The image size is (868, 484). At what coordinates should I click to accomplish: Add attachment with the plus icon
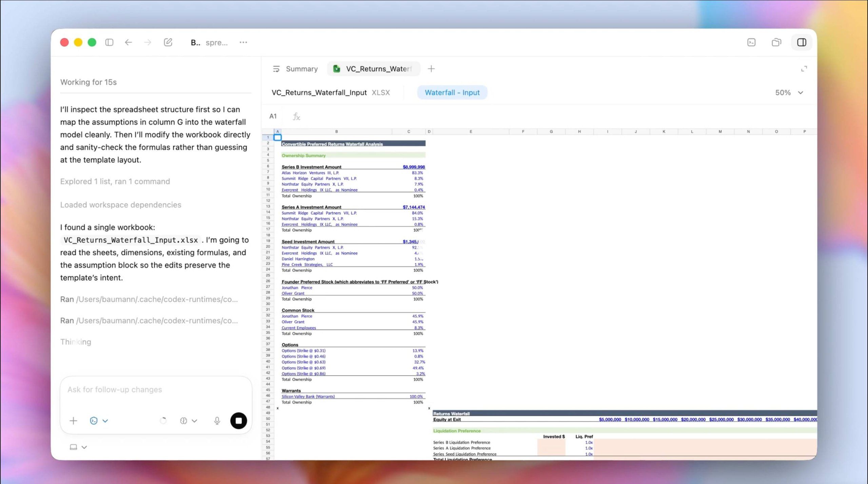coord(73,421)
